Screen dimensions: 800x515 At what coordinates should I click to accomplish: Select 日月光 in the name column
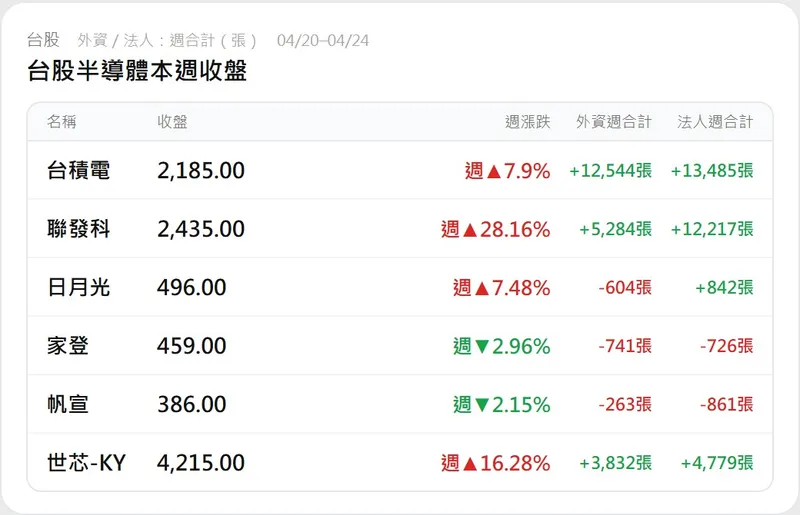click(78, 288)
